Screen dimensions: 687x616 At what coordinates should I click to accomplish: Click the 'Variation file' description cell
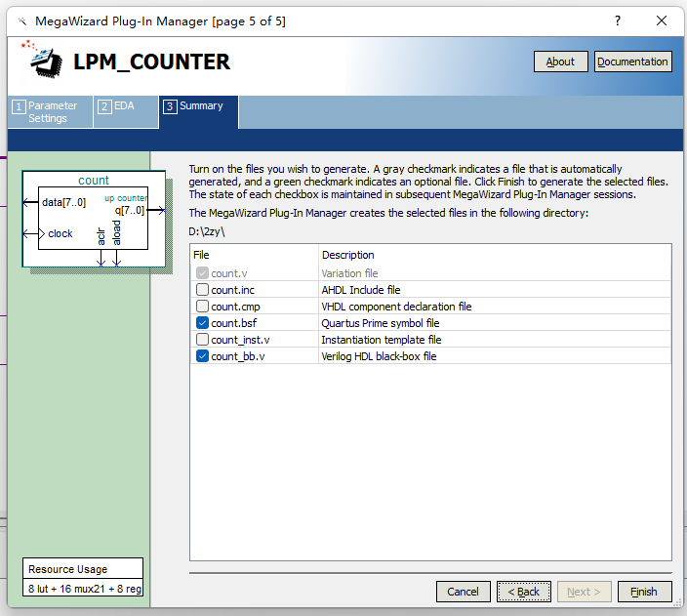pyautogui.click(x=349, y=273)
